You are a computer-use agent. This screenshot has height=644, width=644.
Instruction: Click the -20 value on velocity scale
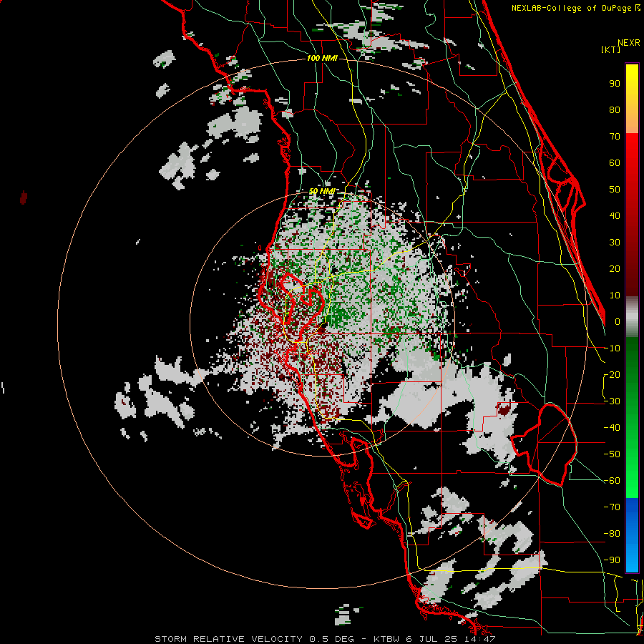[612, 375]
